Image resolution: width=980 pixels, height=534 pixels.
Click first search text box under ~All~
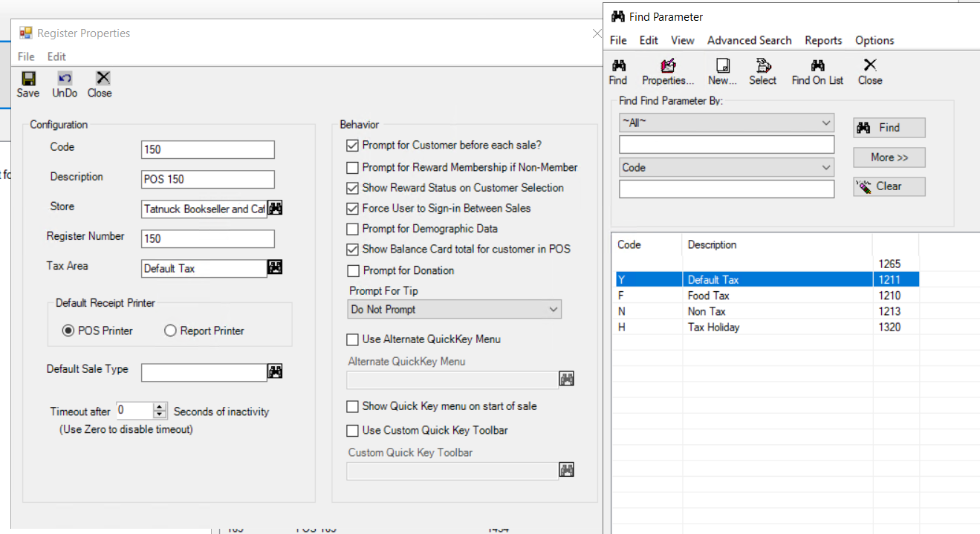coord(727,144)
